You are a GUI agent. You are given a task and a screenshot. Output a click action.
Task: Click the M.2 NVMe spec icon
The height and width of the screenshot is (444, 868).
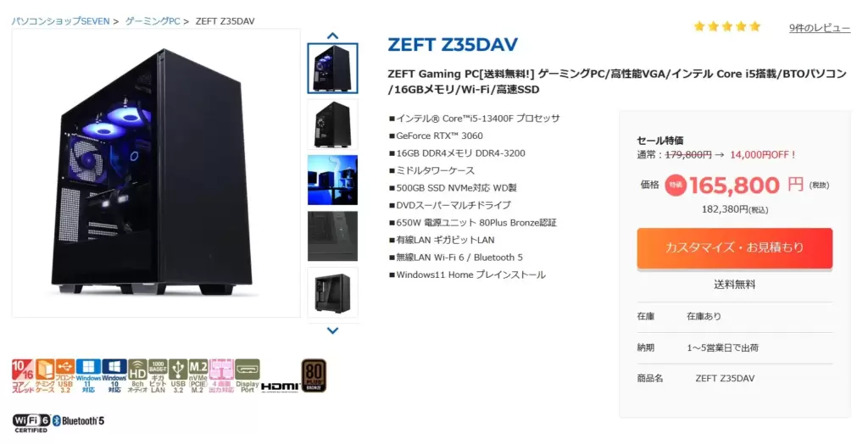pos(198,376)
